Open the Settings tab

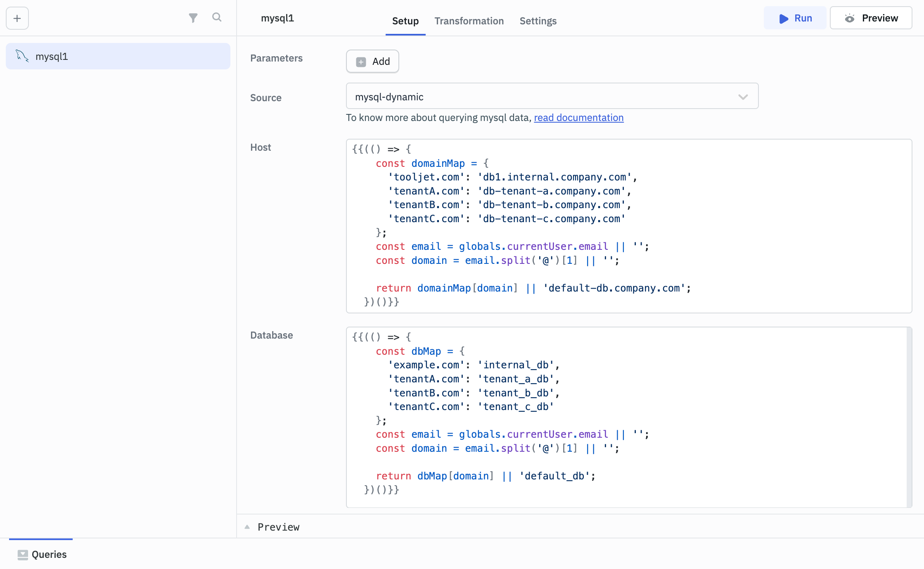point(538,21)
